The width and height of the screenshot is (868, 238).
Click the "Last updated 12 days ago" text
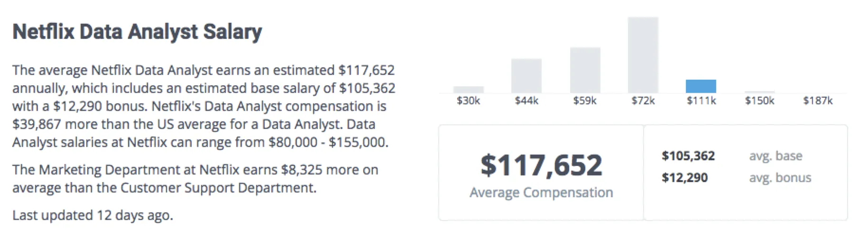(92, 215)
